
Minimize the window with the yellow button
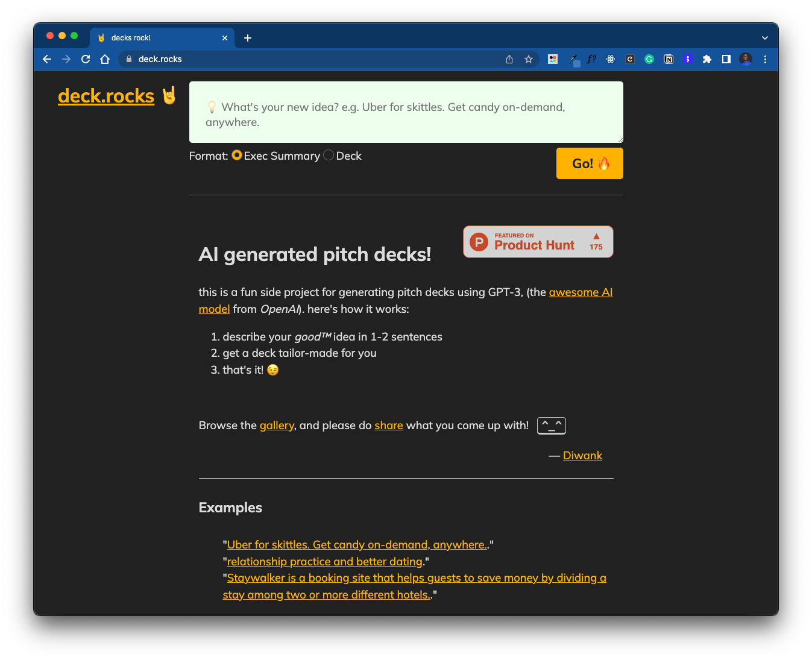[62, 36]
